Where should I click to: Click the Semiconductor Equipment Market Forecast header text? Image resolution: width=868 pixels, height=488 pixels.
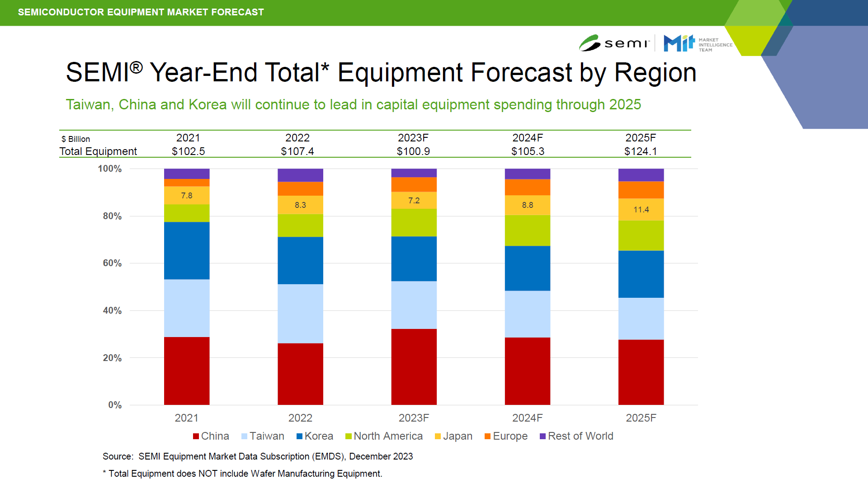pos(141,12)
